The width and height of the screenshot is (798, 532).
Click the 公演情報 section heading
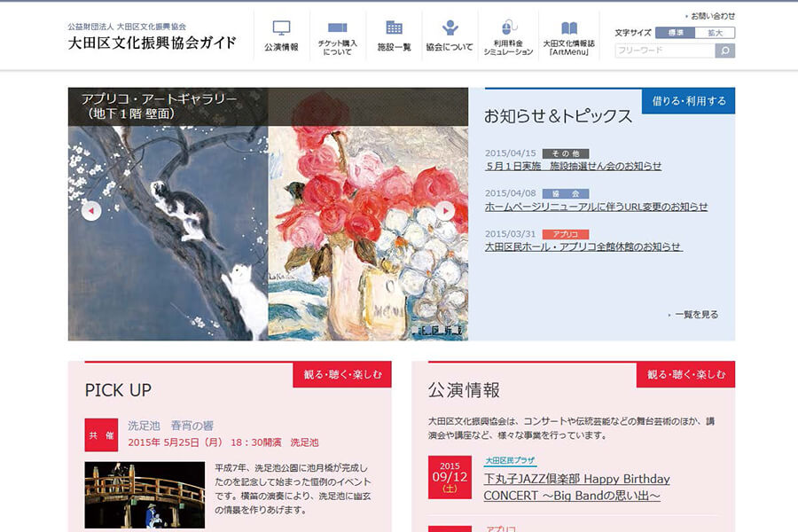[464, 390]
